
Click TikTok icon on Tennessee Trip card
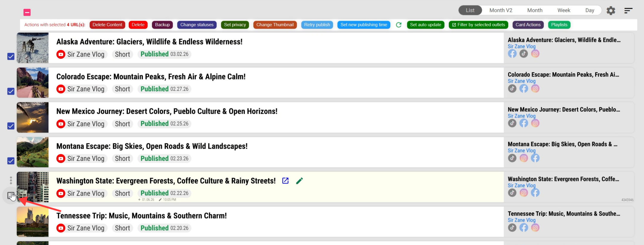click(512, 227)
